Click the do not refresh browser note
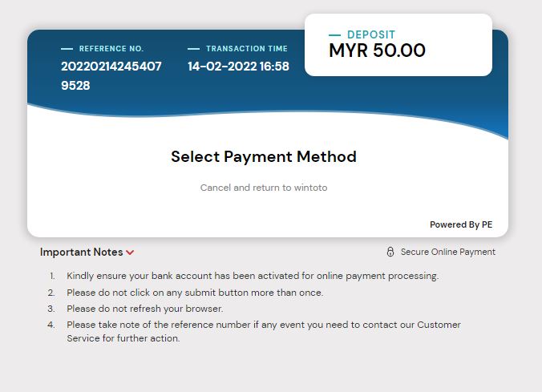This screenshot has height=392, width=542. 144,309
